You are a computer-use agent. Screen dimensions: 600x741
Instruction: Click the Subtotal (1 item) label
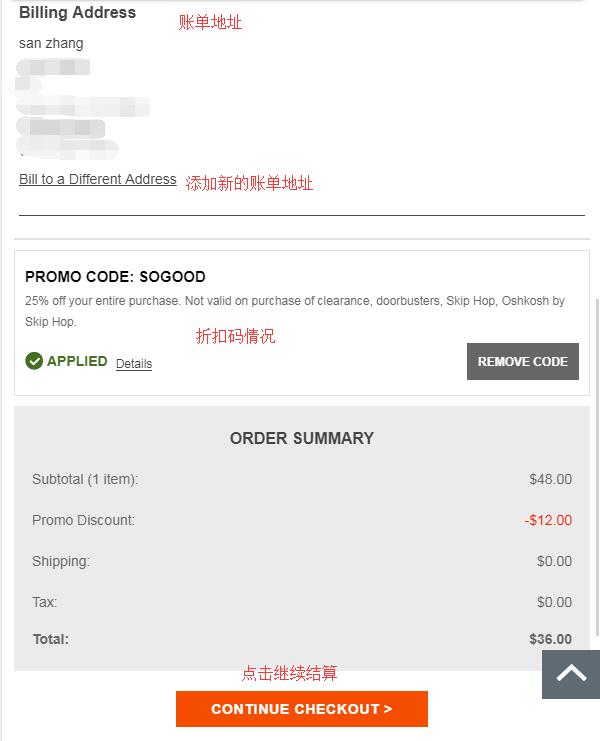click(85, 479)
